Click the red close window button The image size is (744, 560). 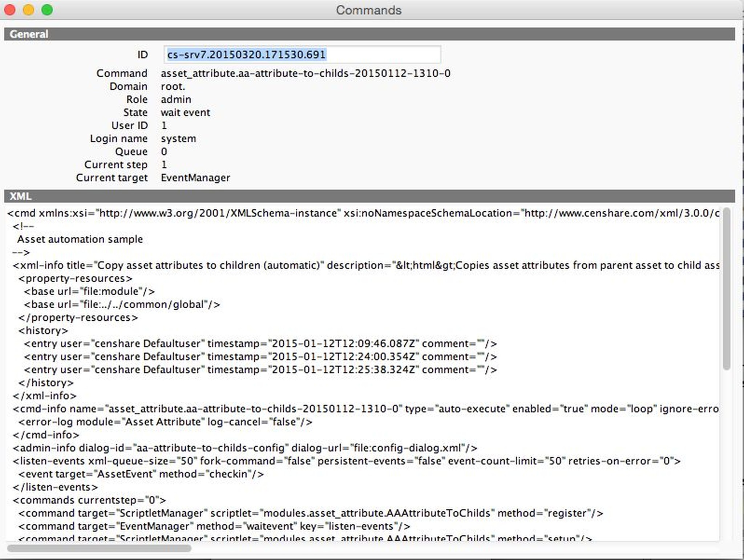pos(10,10)
